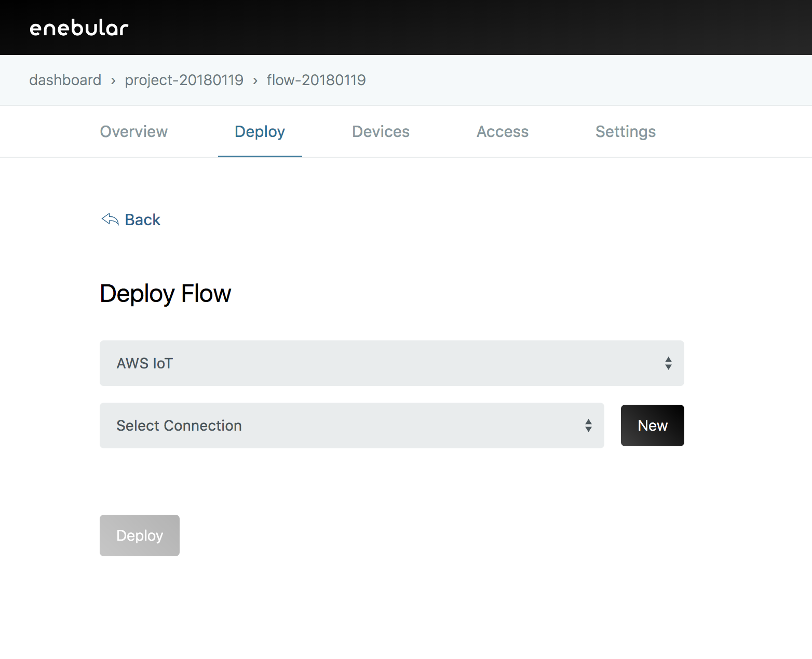Click the grey Deploy button

point(140,536)
